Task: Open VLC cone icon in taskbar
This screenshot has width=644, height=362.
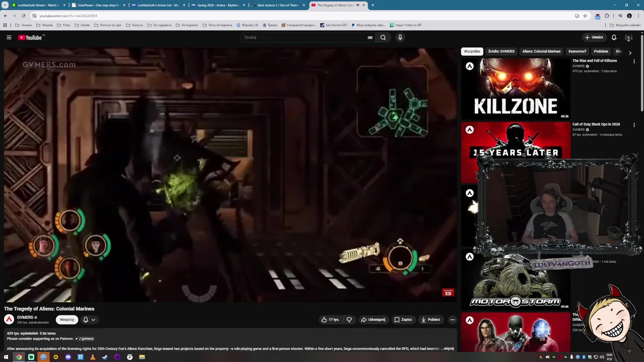Action: point(93,357)
